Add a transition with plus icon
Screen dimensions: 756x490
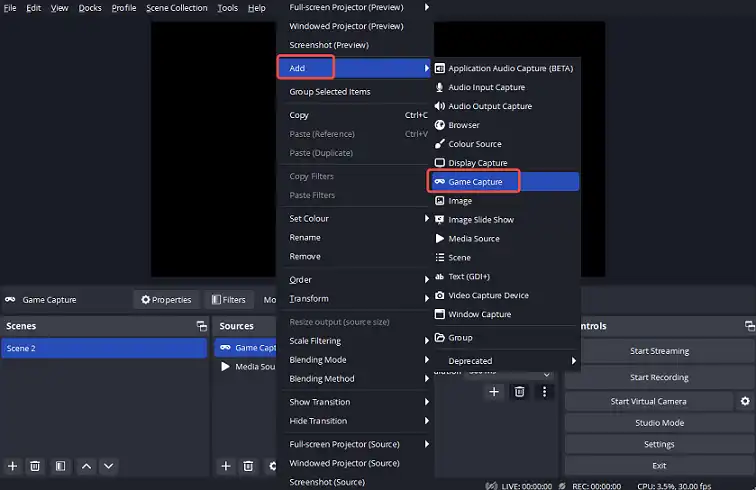point(494,392)
